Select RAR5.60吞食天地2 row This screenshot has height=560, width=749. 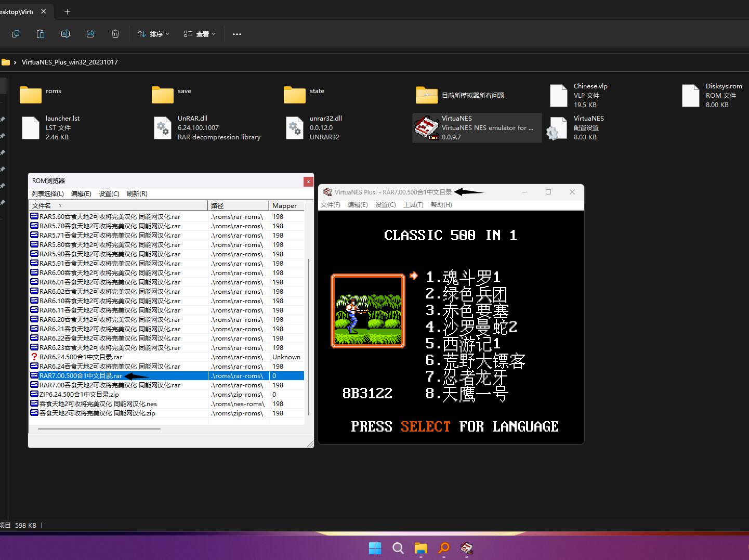pyautogui.click(x=166, y=217)
